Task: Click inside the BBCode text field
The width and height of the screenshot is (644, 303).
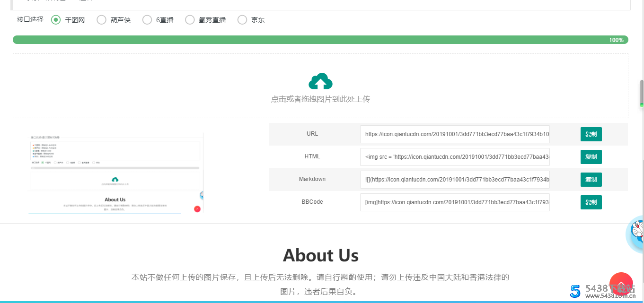Action: (x=454, y=202)
